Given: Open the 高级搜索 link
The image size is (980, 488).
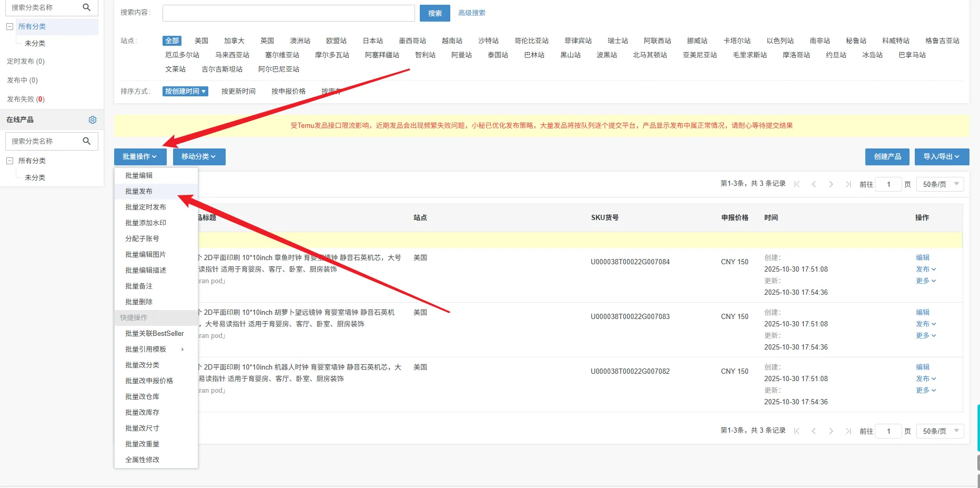Looking at the screenshot, I should coord(471,13).
